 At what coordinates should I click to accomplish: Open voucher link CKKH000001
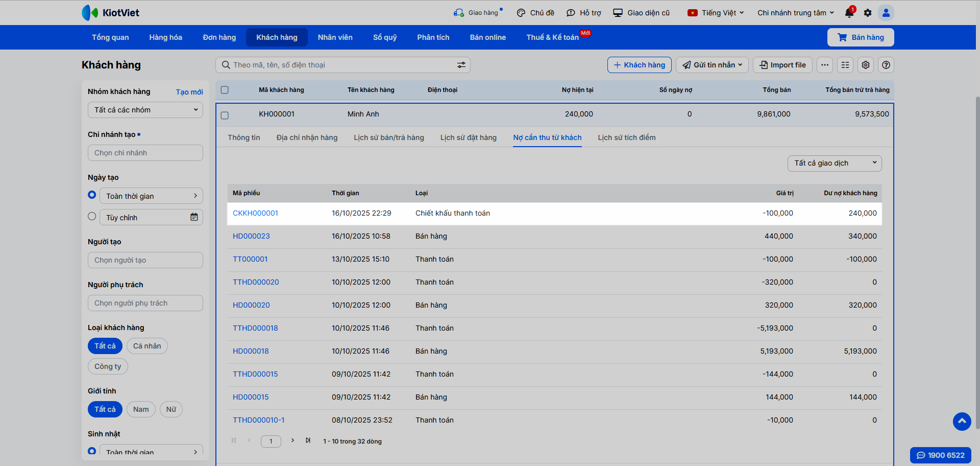255,213
